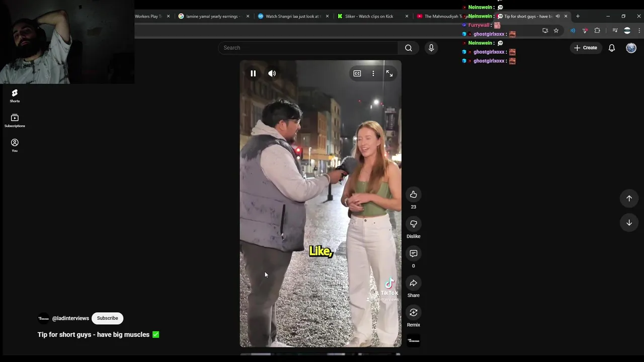Remix this Short

414,313
